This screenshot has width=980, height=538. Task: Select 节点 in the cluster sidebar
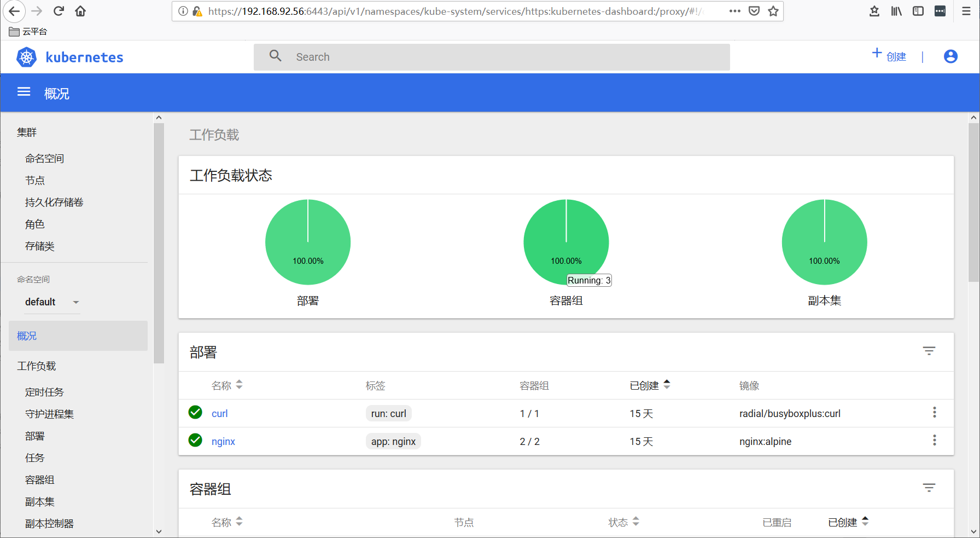(35, 180)
